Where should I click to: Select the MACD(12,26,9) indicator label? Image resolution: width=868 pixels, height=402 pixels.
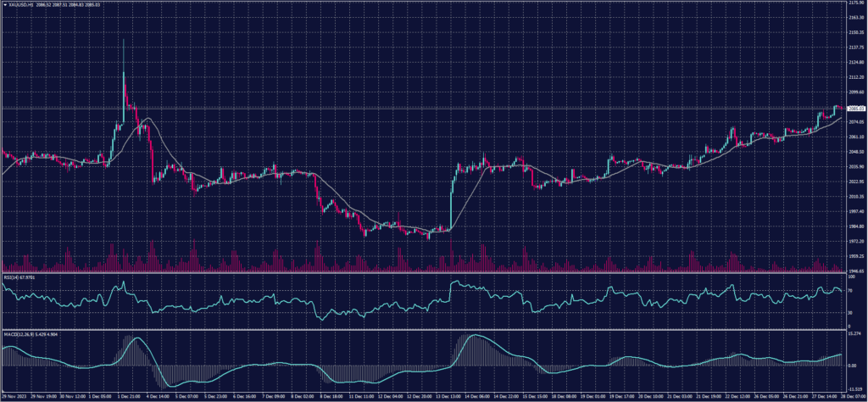point(17,332)
